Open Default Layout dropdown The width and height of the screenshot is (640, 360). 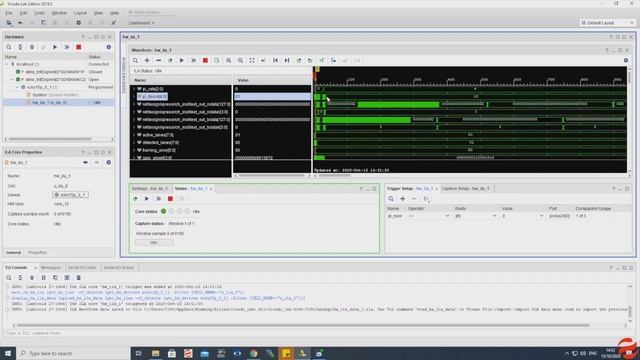pos(607,23)
